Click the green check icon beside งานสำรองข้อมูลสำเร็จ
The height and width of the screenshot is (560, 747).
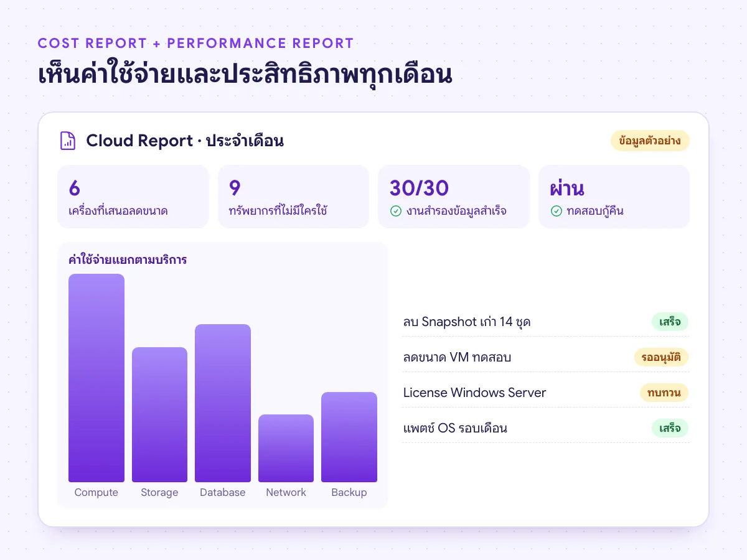[395, 211]
